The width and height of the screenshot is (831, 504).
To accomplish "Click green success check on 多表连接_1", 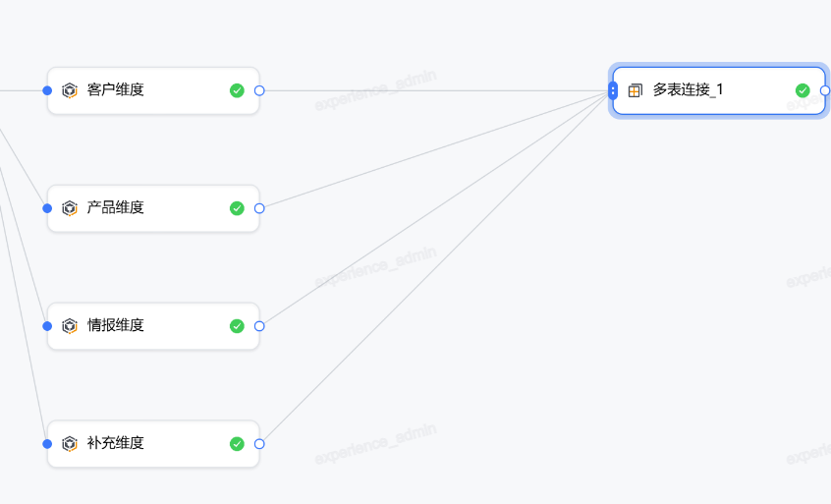I will tap(803, 90).
